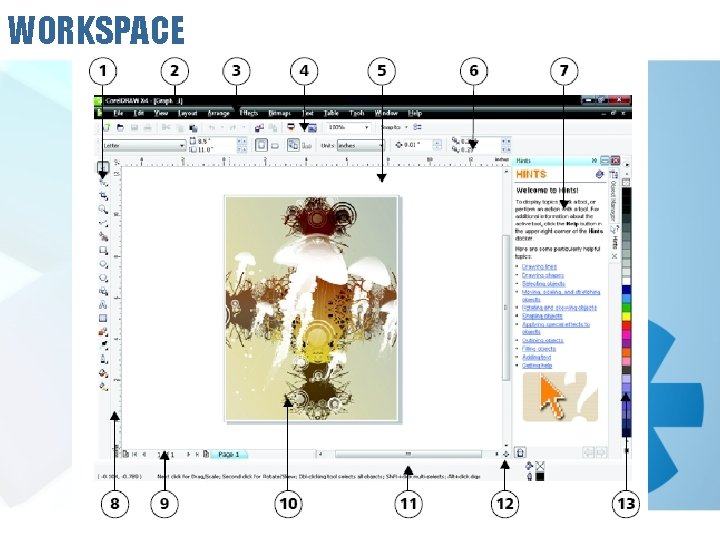Viewport: 720px width, 540px height.
Task: Open the File menu
Action: click(118, 113)
